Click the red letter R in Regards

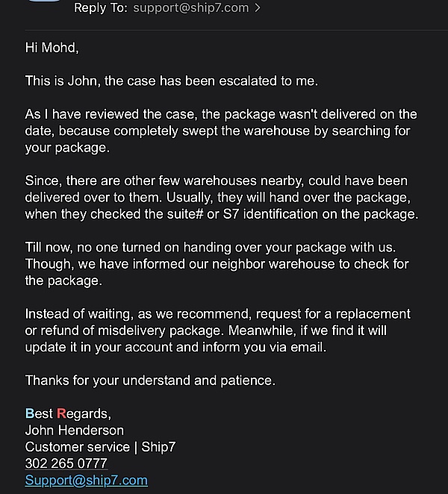[x=61, y=413]
